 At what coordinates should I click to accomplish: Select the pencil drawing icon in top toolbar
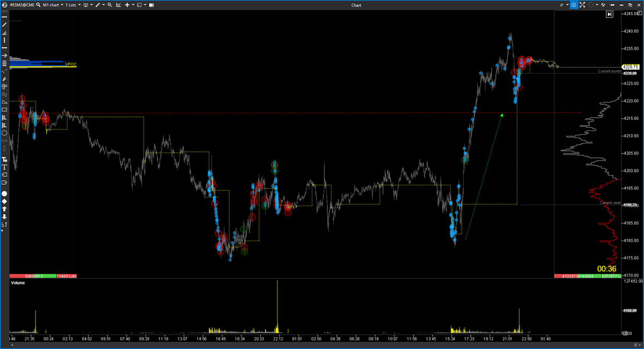pos(98,5)
